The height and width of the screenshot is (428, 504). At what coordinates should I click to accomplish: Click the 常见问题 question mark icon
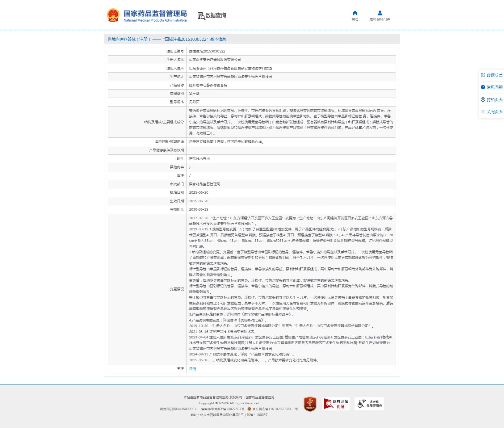click(483, 87)
